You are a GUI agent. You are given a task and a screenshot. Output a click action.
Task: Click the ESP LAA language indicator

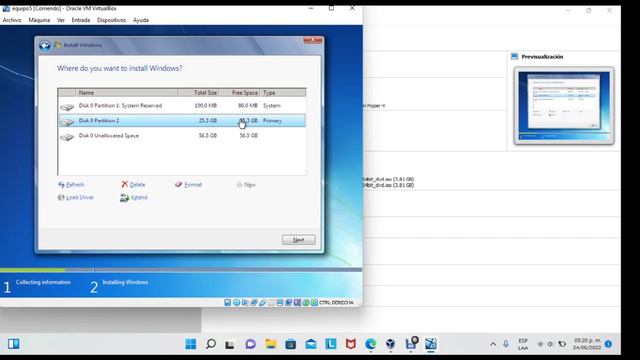[523, 344]
